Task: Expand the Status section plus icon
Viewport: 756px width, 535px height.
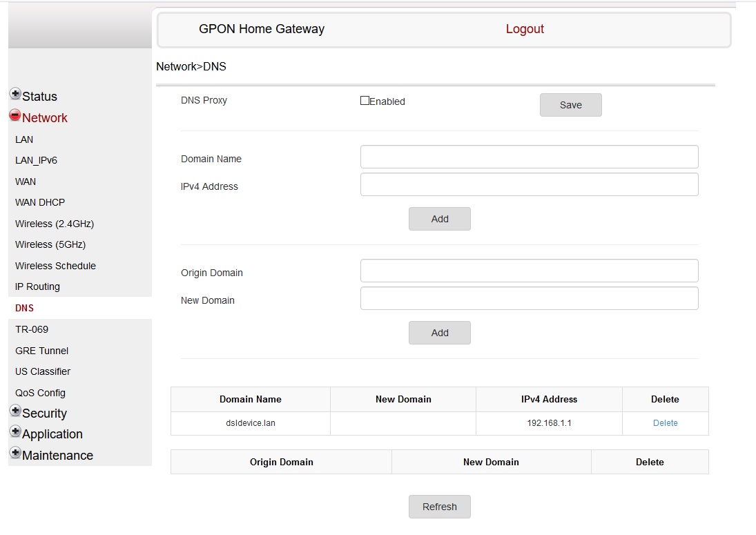Action: coord(15,94)
